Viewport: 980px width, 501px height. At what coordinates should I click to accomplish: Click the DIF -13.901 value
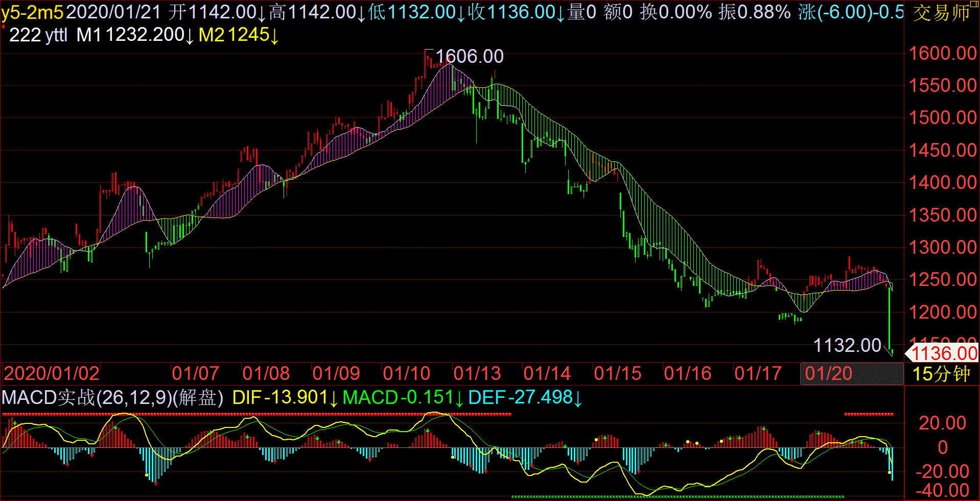285,397
